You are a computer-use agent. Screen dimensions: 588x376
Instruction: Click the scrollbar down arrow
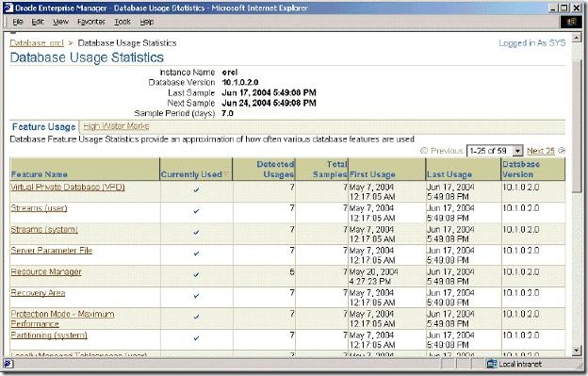pyautogui.click(x=577, y=351)
